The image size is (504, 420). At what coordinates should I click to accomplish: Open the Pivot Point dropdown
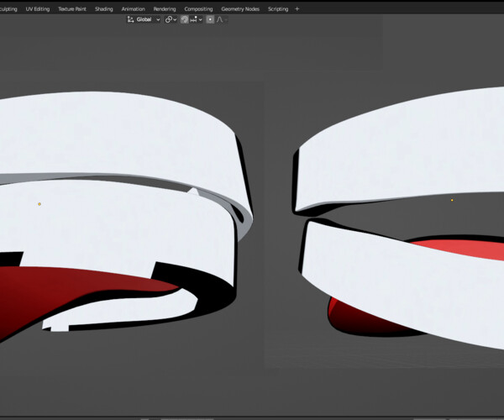click(x=171, y=19)
